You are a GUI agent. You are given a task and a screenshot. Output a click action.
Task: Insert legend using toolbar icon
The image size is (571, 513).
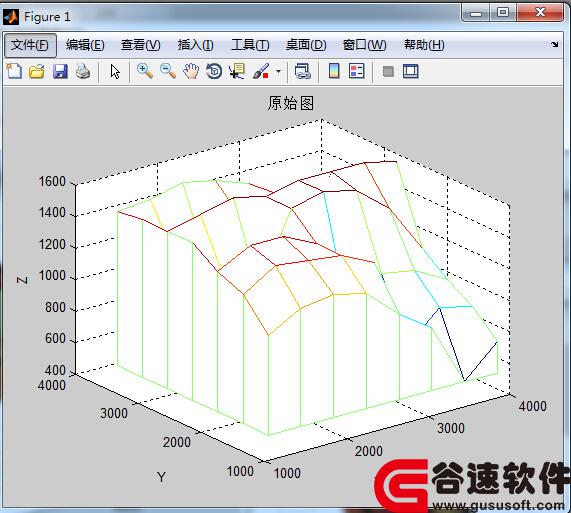(357, 71)
